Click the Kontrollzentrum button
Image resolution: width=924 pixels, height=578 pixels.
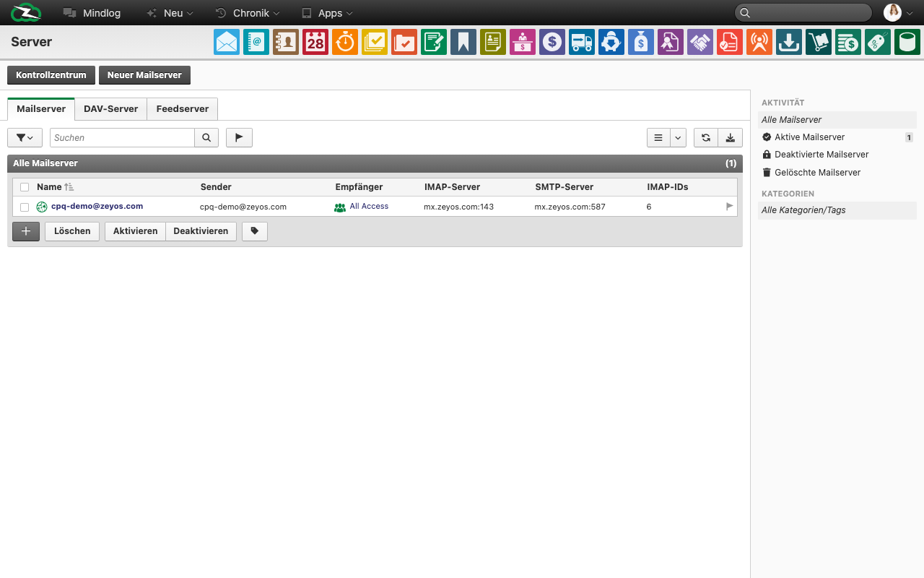click(51, 75)
